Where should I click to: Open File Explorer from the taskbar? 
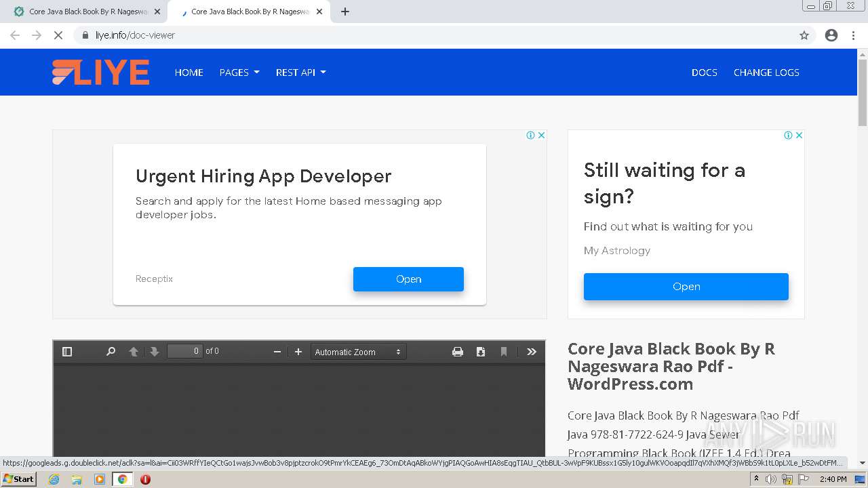[x=77, y=479]
